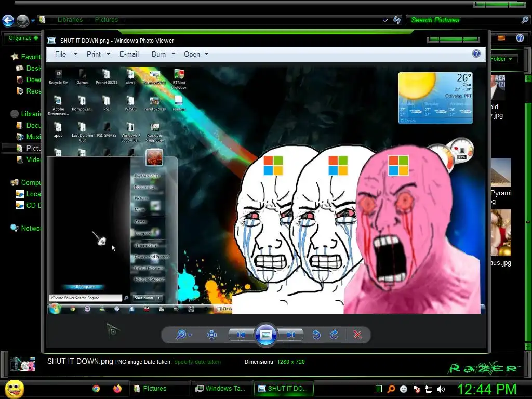This screenshot has height=399, width=532.
Task: Open the zoom magnifier control
Action: [184, 335]
